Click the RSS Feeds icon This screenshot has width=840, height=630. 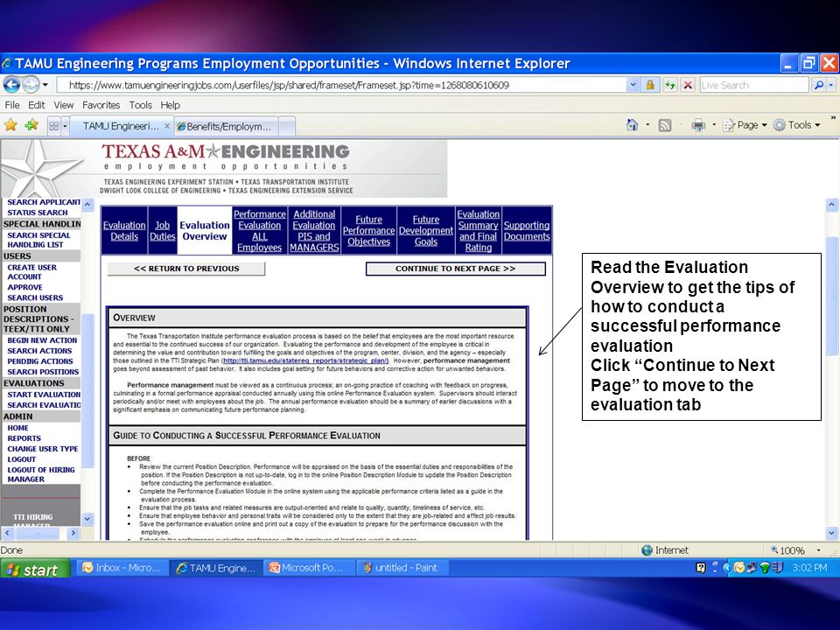pos(665,125)
